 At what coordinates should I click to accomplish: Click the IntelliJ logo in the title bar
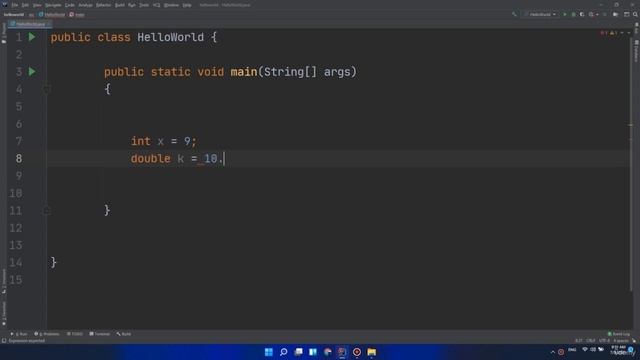(x=4, y=4)
